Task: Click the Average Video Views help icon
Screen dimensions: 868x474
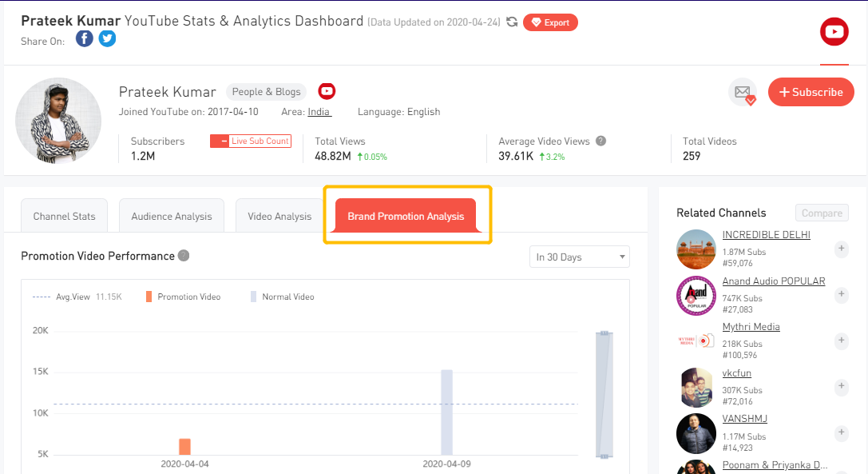Action: 600,141
